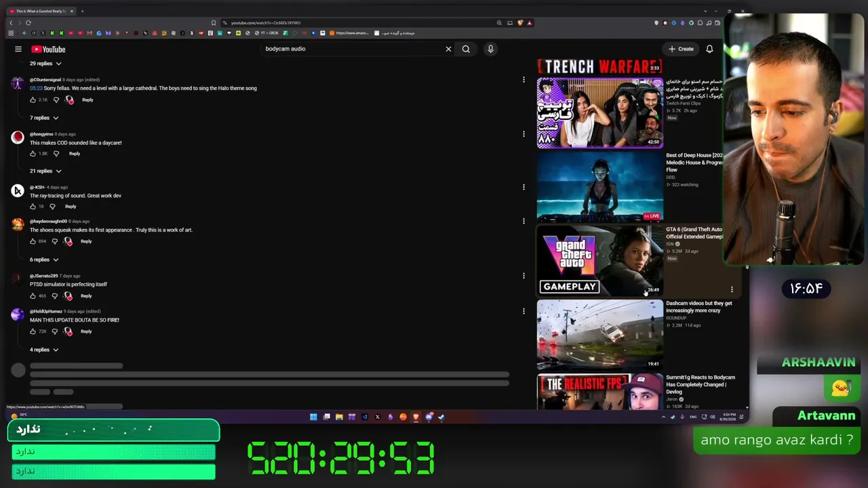Clear the 'bodycam audio' search text
This screenshot has width=868, height=488.
coord(448,49)
